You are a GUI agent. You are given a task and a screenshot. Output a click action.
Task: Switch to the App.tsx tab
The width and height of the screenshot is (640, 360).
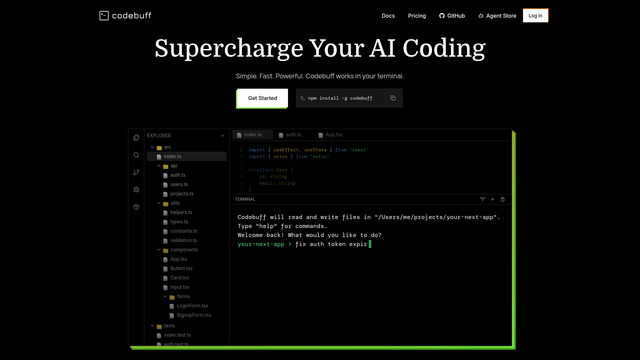[x=331, y=135]
